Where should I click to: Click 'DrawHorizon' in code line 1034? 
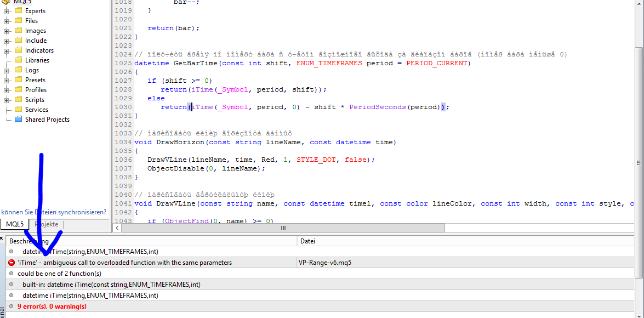180,142
